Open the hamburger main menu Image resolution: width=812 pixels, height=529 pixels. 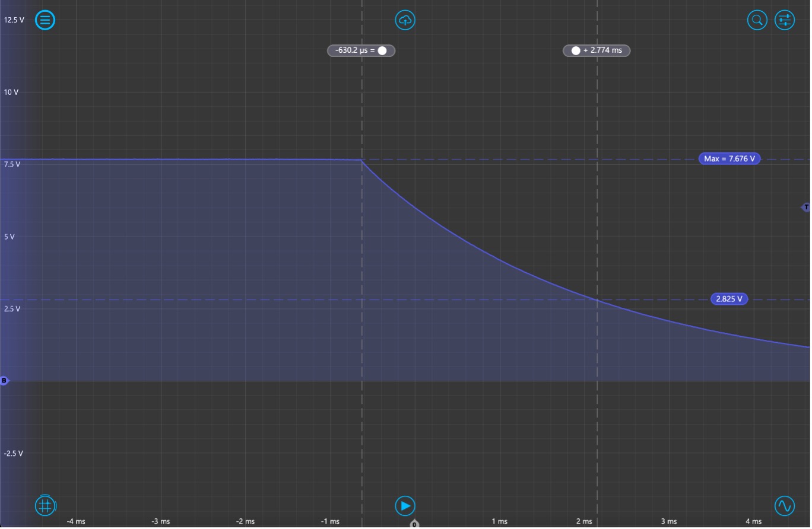coord(45,20)
